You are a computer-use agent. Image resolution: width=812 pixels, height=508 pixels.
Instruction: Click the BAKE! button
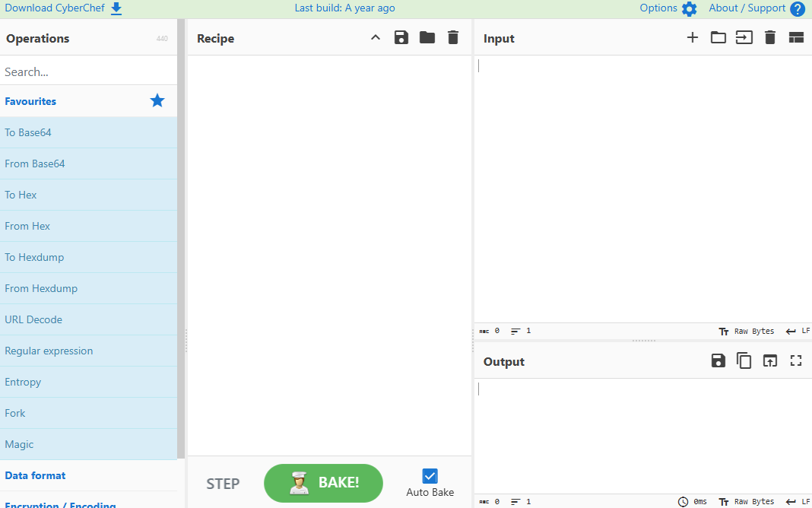[x=323, y=483]
